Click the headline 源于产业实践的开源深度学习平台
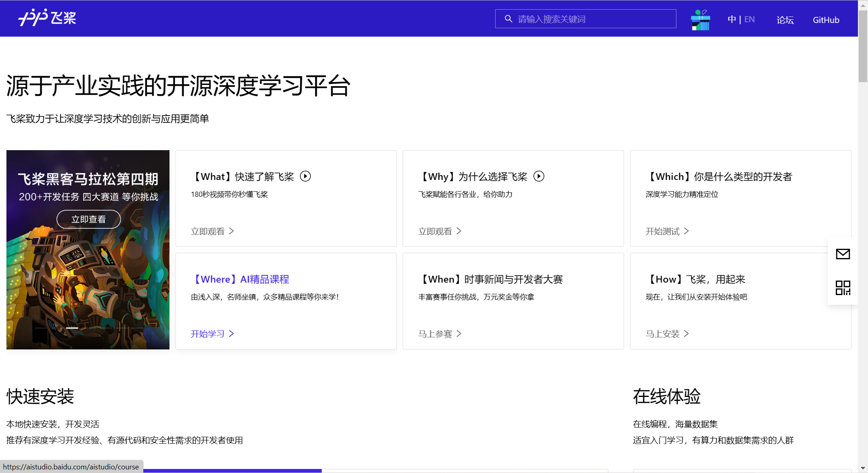Viewport: 868px width, 473px height. pos(178,86)
